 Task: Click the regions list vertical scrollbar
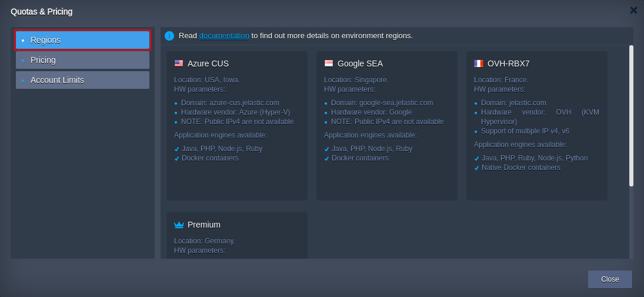click(631, 116)
